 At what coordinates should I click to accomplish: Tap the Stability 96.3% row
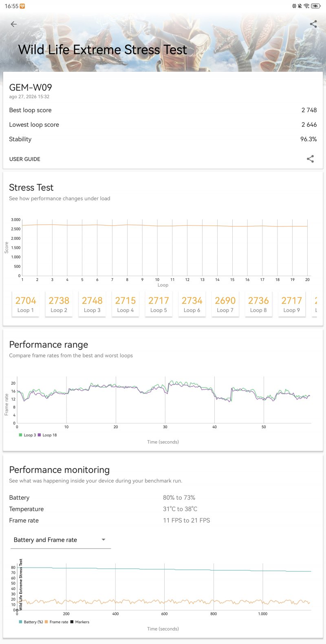163,139
